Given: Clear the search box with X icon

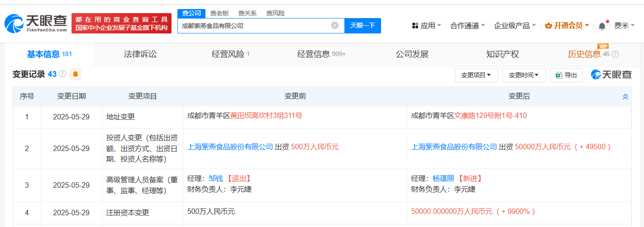Looking at the screenshot, I should pyautogui.click(x=335, y=25).
